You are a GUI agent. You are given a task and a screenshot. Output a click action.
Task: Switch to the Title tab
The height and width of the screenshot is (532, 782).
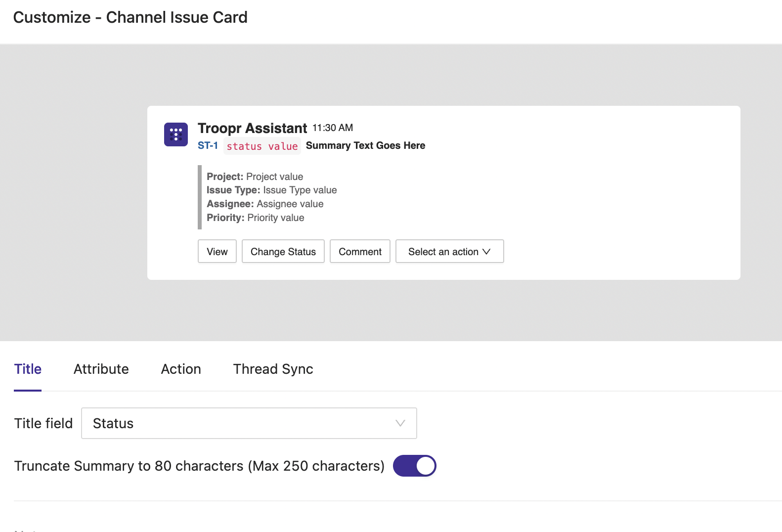click(28, 369)
